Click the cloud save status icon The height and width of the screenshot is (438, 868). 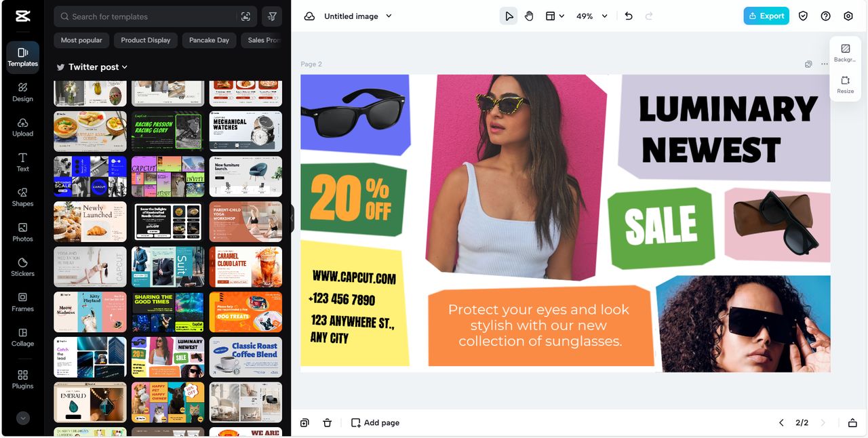tap(309, 16)
